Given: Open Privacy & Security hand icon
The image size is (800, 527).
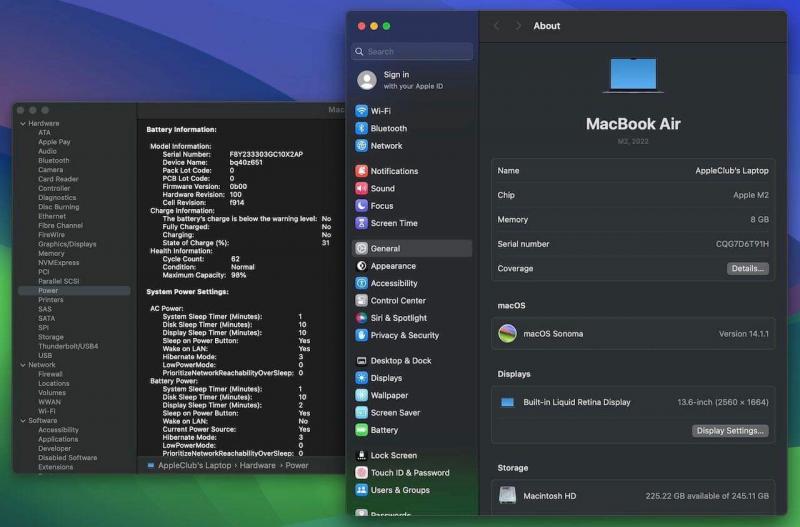Looking at the screenshot, I should pos(361,335).
